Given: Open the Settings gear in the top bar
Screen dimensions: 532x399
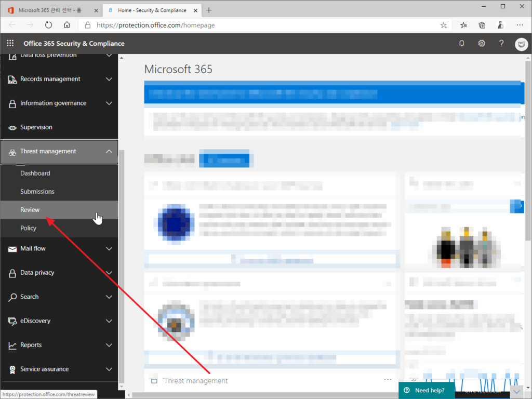Looking at the screenshot, I should [x=481, y=44].
